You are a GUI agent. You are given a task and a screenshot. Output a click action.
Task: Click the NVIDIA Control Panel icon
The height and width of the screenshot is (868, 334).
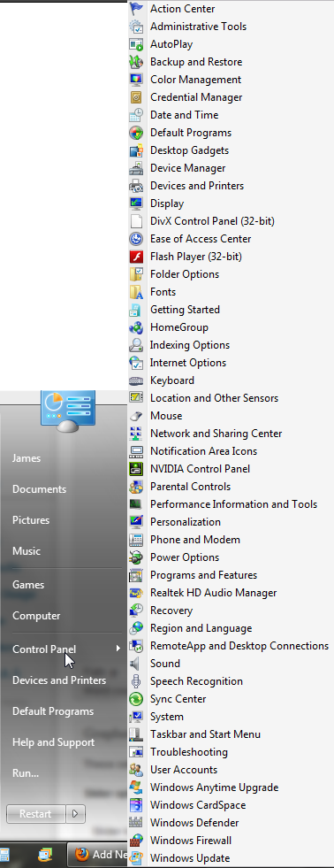(x=136, y=469)
